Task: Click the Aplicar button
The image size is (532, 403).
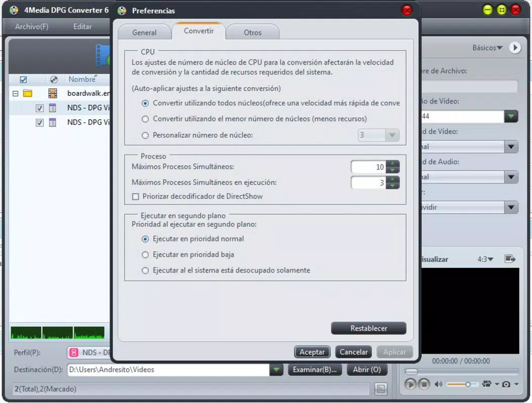Action: click(395, 352)
